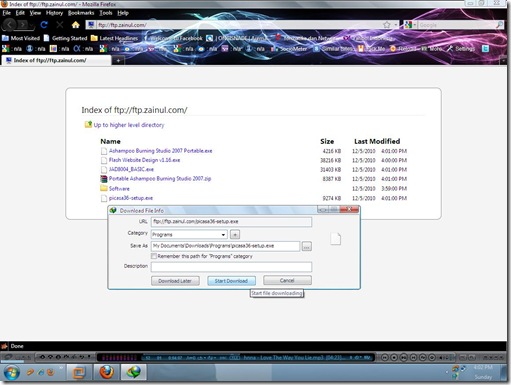Screen dimensions: 511x385
Task: Open the Edit menu
Action: [x=20, y=13]
